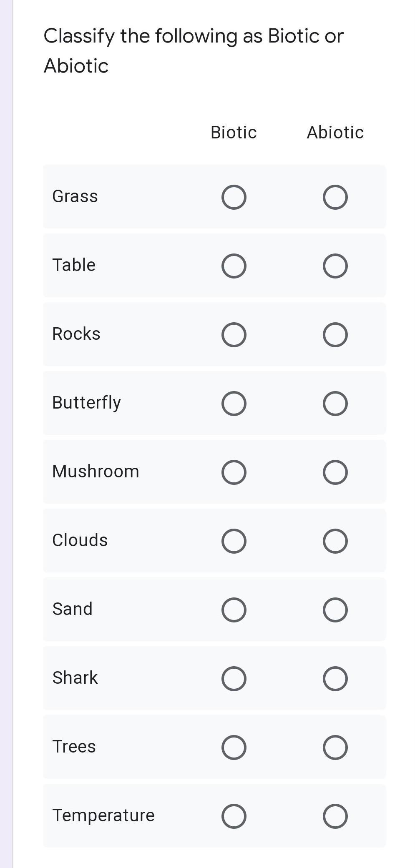
Task: Pick Abiotic for Sand
Action: [335, 610]
